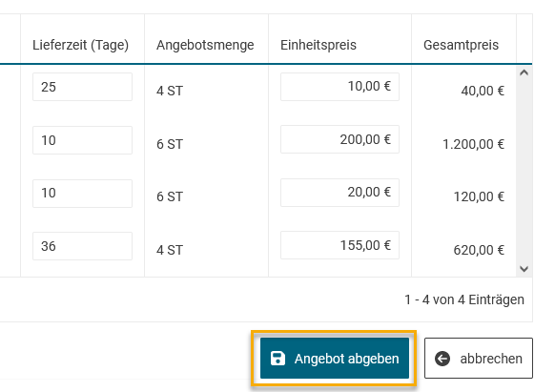Edit unit price field 10,00 €
Image resolution: width=555 pixels, height=392 pixels.
point(339,87)
